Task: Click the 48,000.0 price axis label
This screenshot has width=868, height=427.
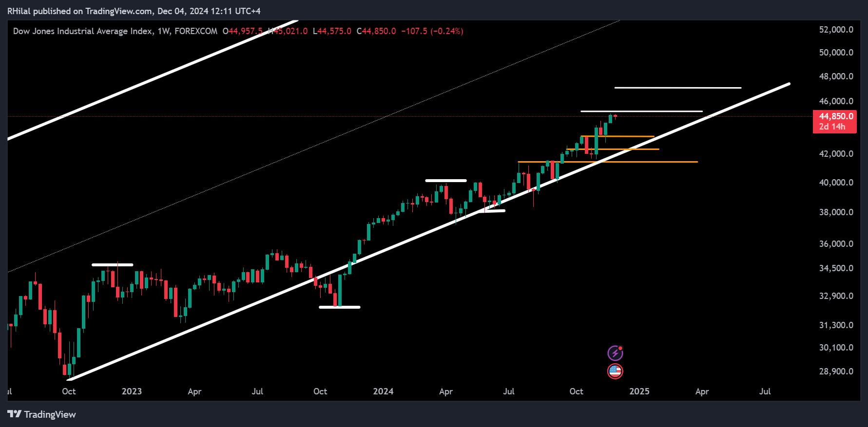Action: (x=836, y=76)
